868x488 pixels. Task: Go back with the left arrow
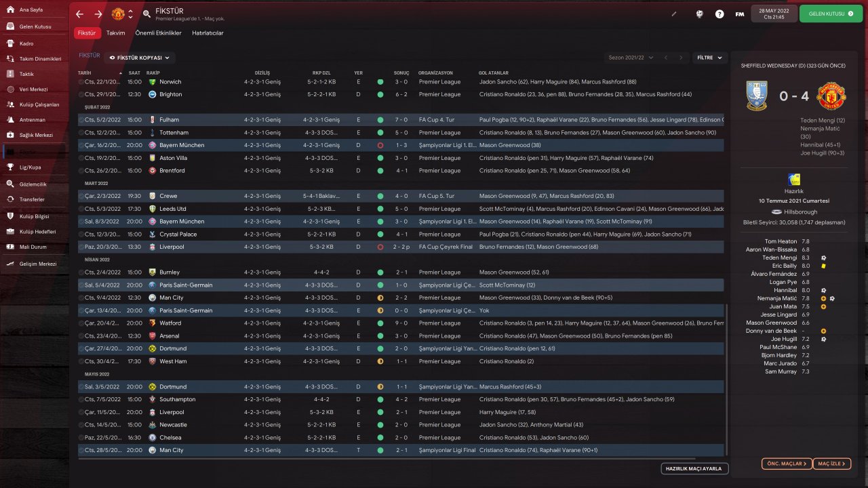[80, 14]
